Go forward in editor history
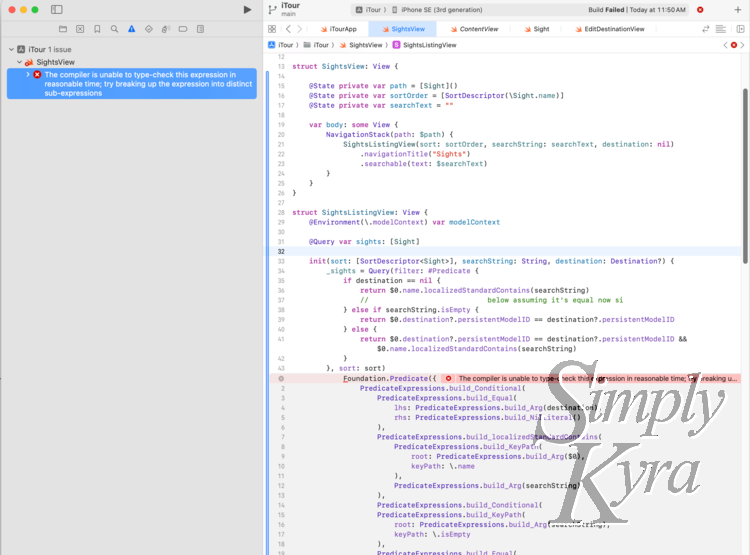This screenshot has width=750, height=555. pyautogui.click(x=299, y=29)
